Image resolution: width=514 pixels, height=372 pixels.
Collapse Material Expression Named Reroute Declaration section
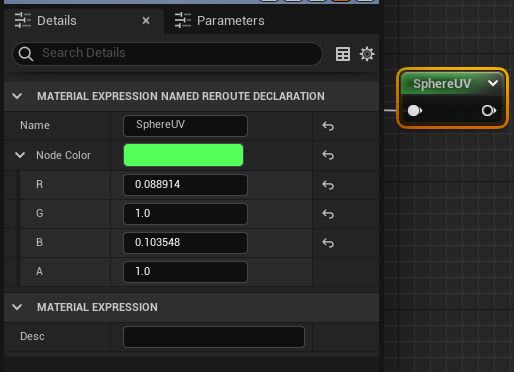click(x=17, y=96)
